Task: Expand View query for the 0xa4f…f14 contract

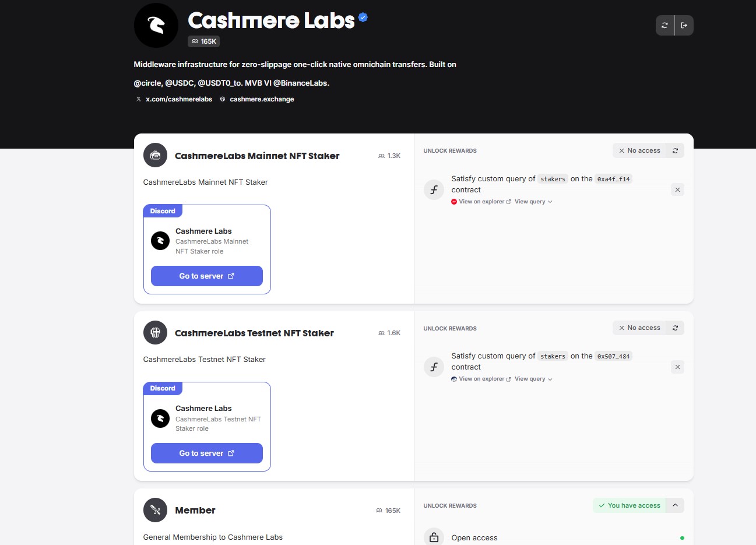Action: (533, 202)
